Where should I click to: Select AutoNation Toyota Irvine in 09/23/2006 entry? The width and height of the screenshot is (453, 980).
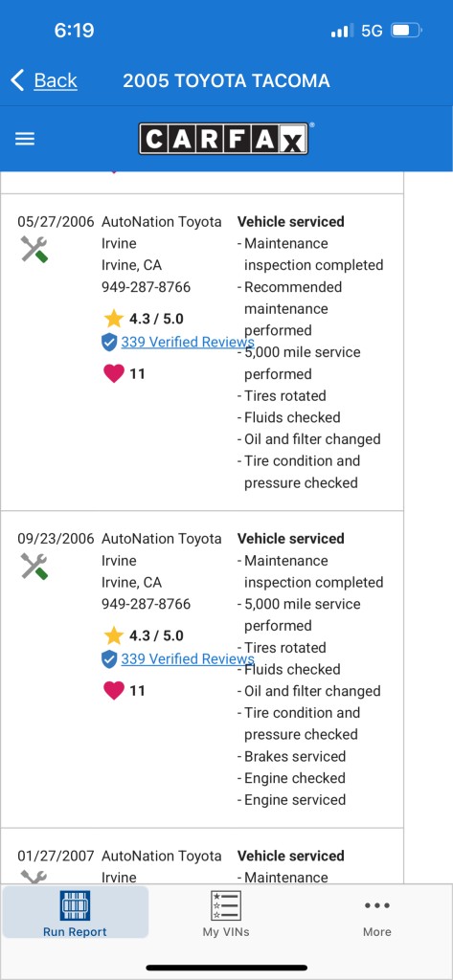162,549
